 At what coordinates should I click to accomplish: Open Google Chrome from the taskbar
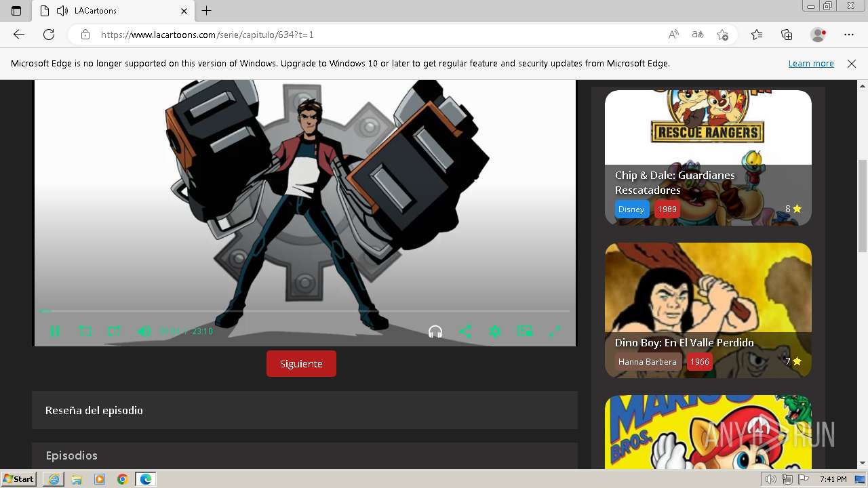(123, 479)
